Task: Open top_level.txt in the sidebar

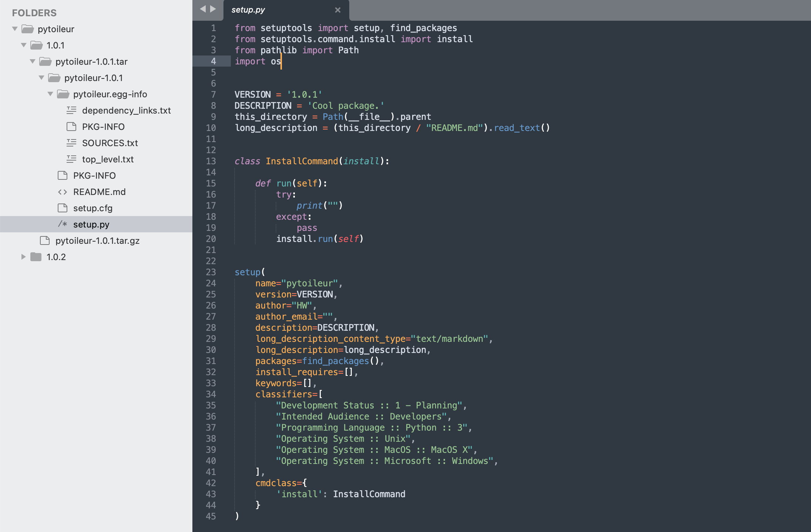Action: [108, 159]
